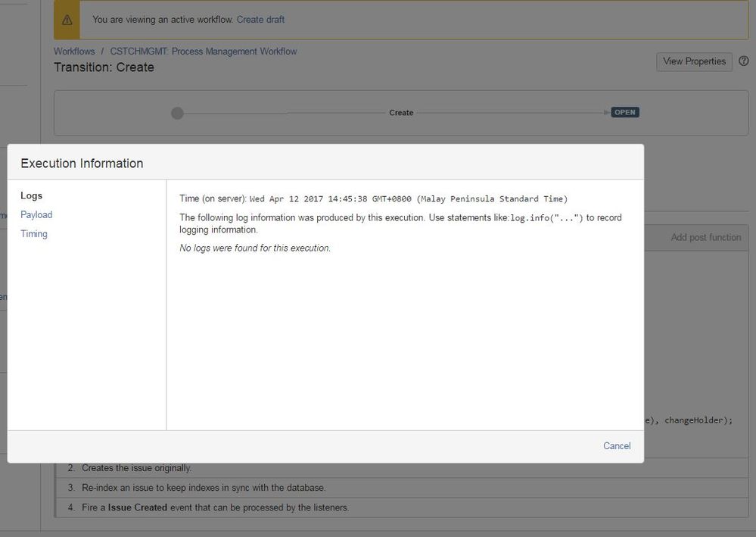Select 'No logs were found for this execution.'
Image resolution: width=756 pixels, height=537 pixels.
tap(255, 248)
